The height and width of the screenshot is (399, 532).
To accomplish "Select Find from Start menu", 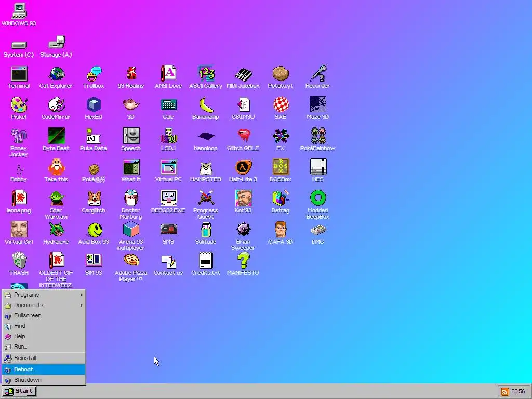I will 44,326.
